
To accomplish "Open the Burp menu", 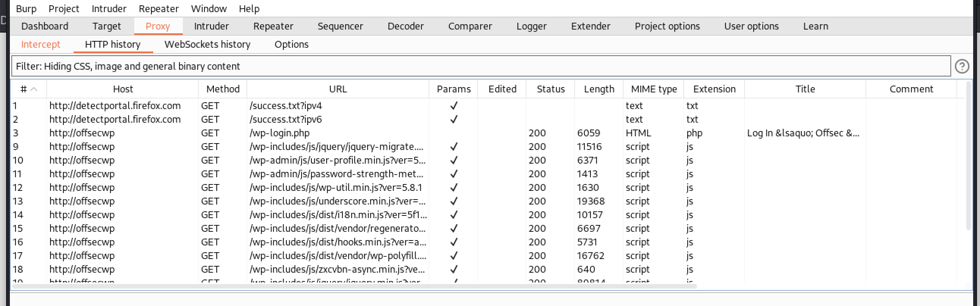I will [26, 8].
